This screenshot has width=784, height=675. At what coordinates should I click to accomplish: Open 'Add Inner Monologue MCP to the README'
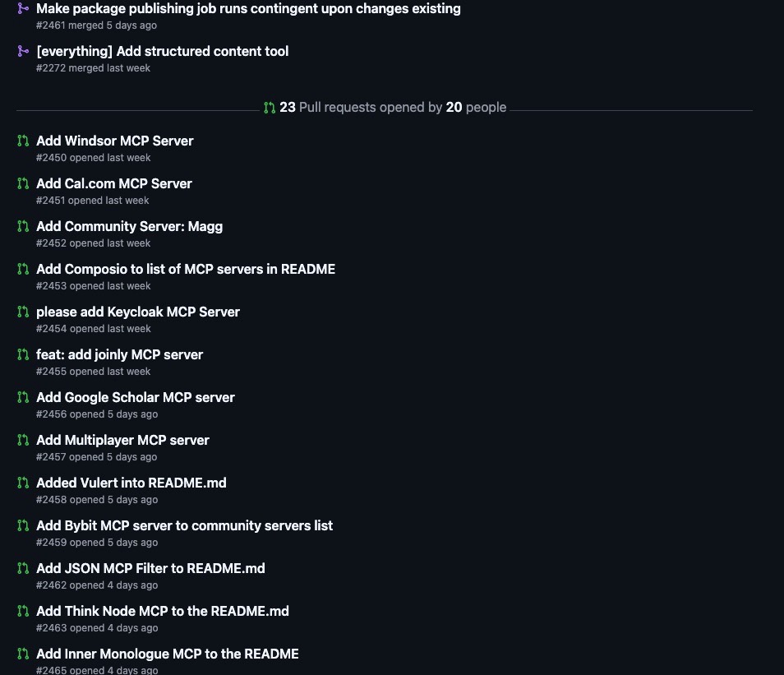click(168, 654)
